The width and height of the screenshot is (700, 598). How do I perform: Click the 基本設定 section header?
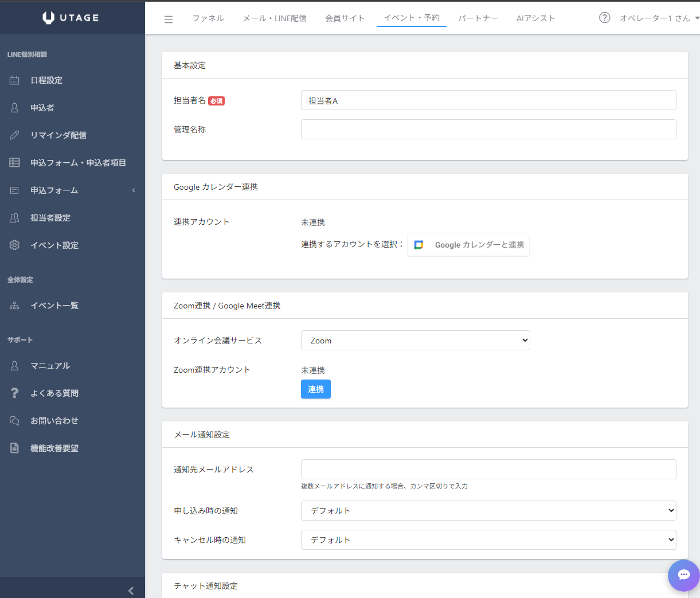pos(190,65)
